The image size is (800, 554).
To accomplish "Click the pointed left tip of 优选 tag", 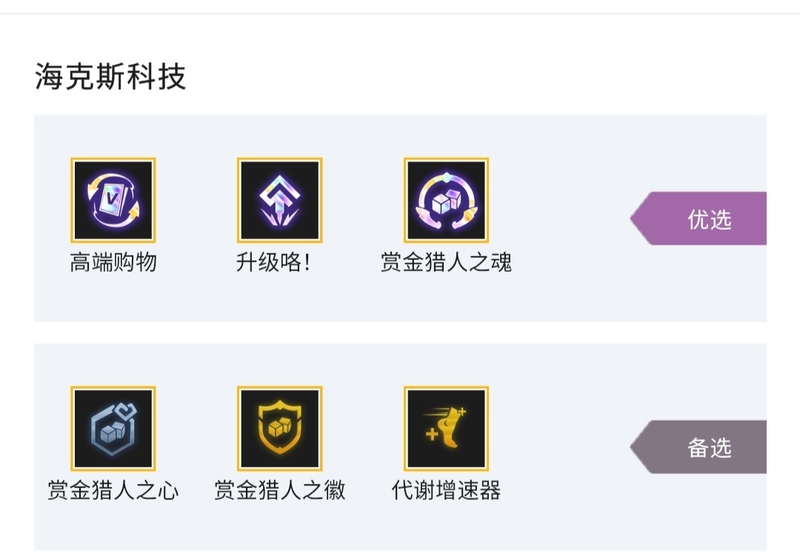I will (637, 218).
